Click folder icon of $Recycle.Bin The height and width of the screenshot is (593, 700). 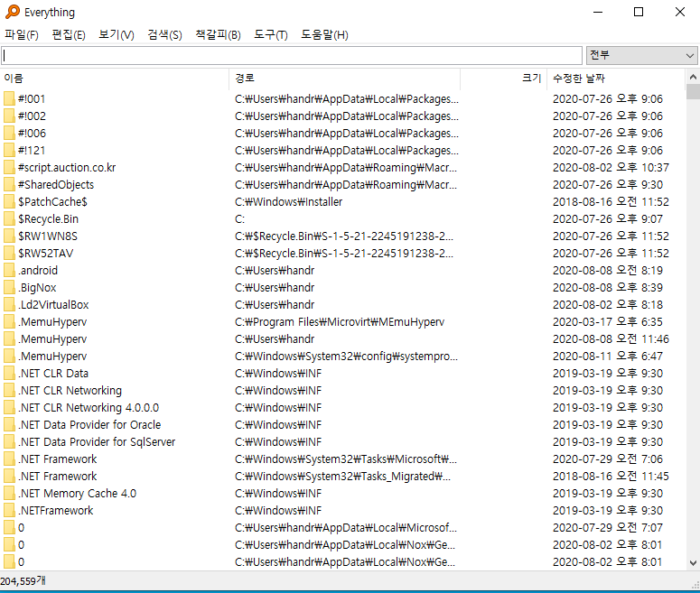(9, 219)
